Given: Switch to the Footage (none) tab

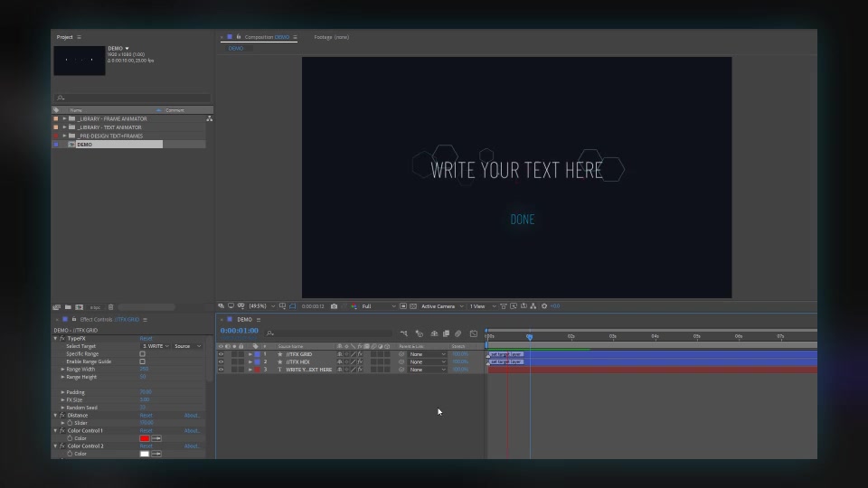Looking at the screenshot, I should [x=332, y=37].
